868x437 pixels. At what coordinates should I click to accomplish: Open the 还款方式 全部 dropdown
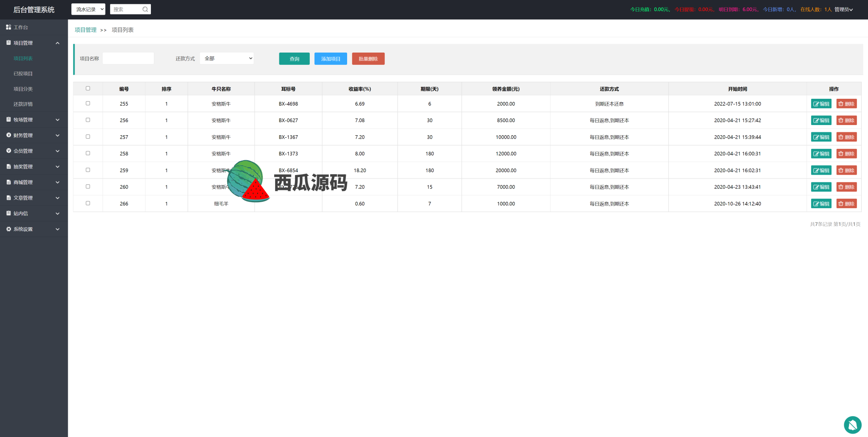tap(227, 58)
